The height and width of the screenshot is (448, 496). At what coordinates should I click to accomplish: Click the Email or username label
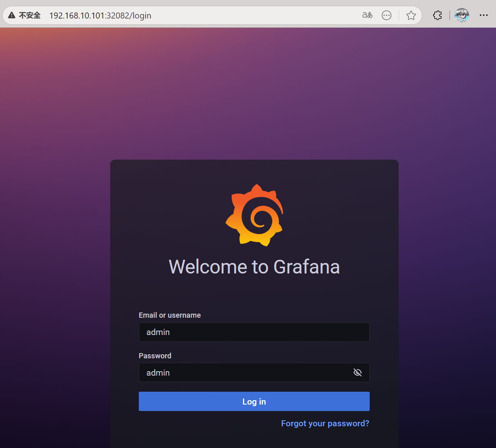170,315
